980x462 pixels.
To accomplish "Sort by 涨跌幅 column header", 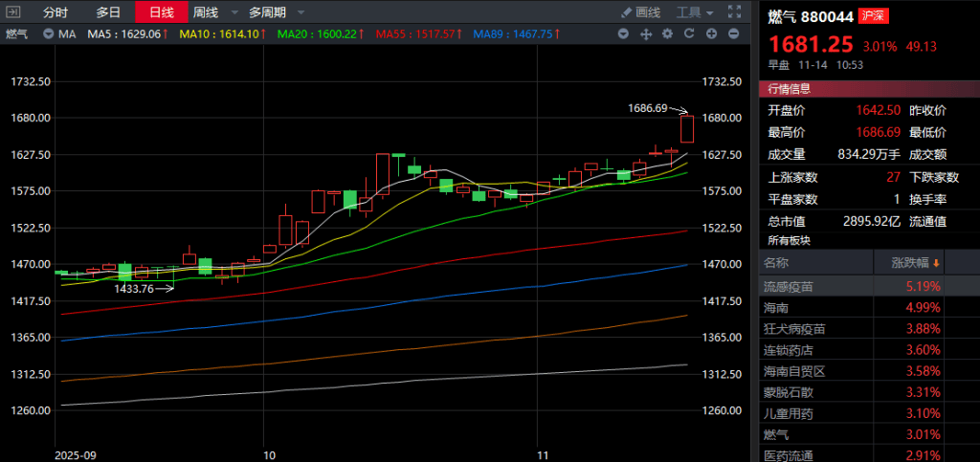I will [x=916, y=262].
